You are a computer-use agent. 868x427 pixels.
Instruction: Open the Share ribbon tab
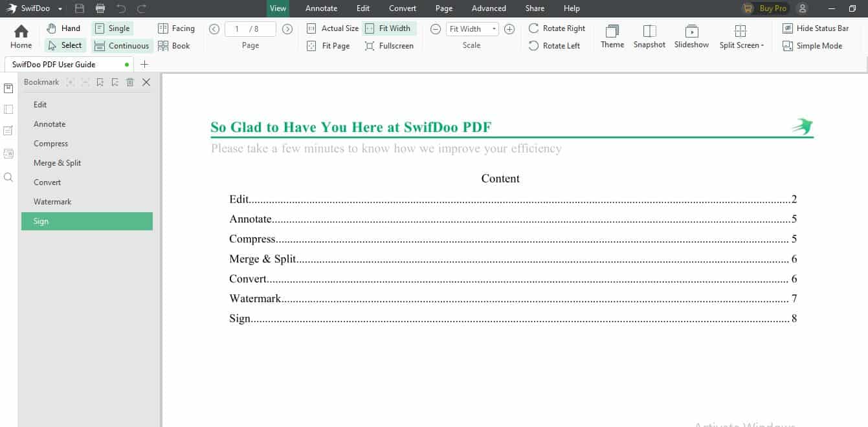[535, 8]
